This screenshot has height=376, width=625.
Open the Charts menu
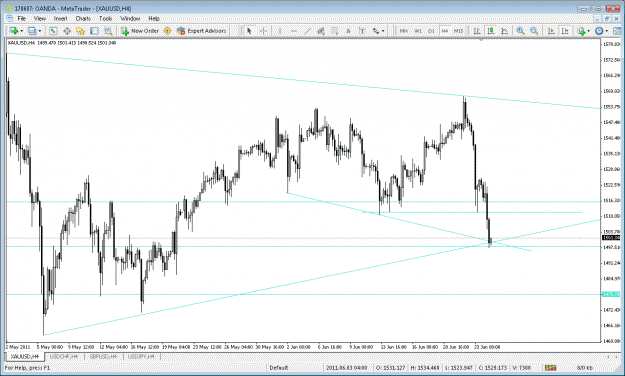tap(83, 18)
